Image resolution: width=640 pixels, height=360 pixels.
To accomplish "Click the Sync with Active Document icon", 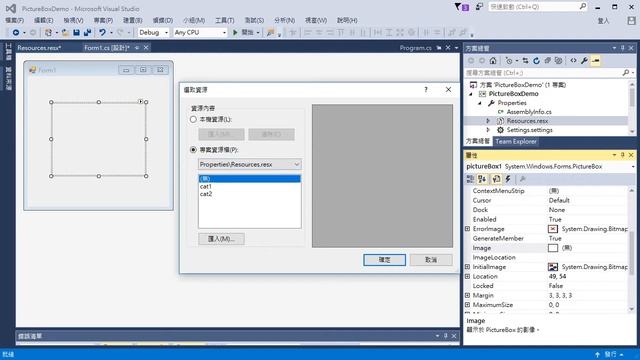I will coord(525,61).
